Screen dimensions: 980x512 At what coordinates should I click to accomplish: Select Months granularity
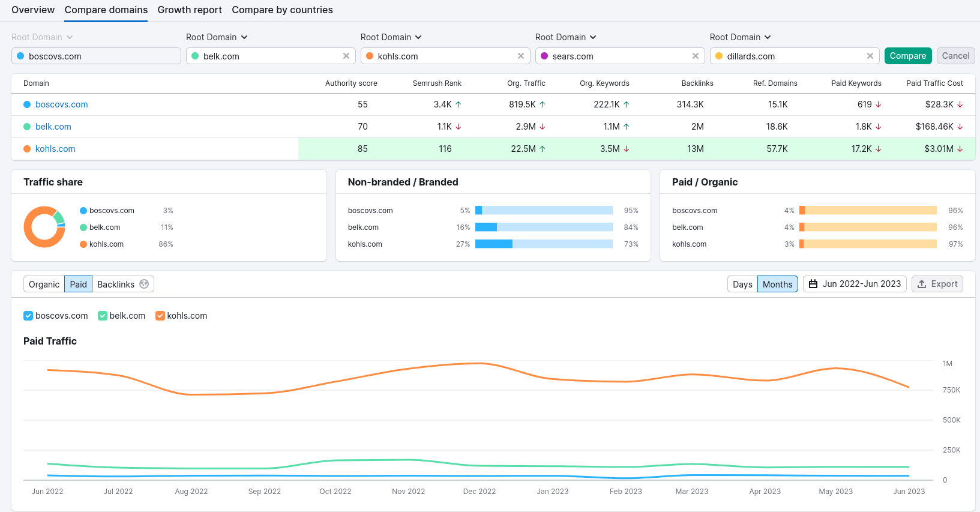[x=778, y=284]
